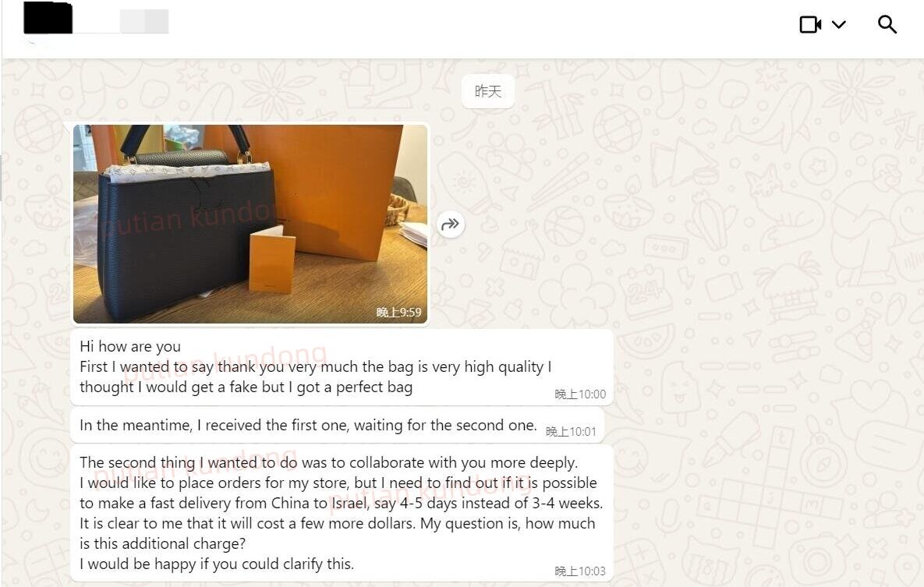
Task: Click the 晚上10:01 message timestamp
Action: coord(571,431)
